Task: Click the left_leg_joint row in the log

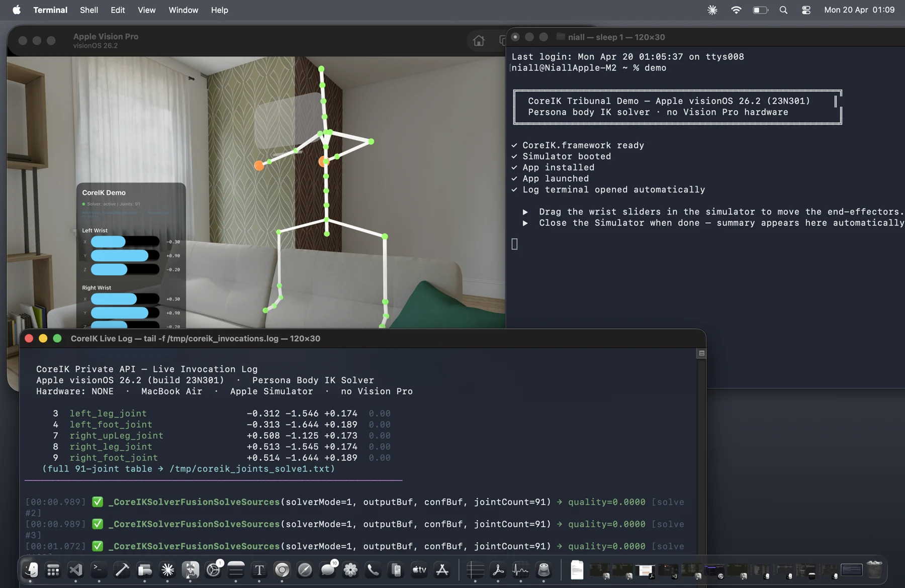Action: [x=221, y=414]
